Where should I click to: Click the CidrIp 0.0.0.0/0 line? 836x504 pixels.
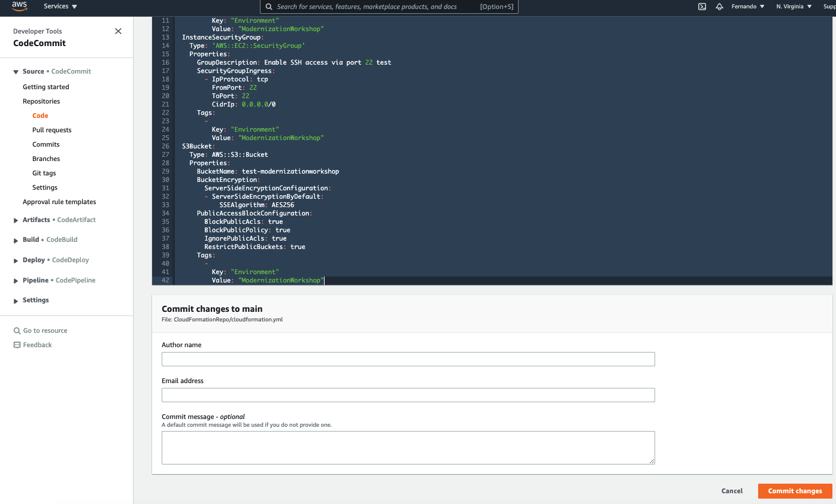coord(244,104)
